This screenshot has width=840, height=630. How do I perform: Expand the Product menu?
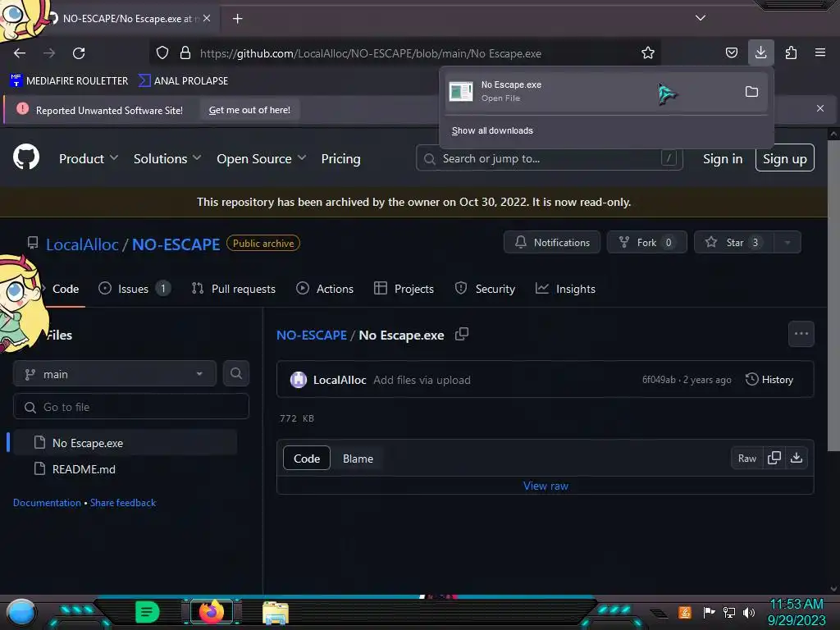click(89, 158)
